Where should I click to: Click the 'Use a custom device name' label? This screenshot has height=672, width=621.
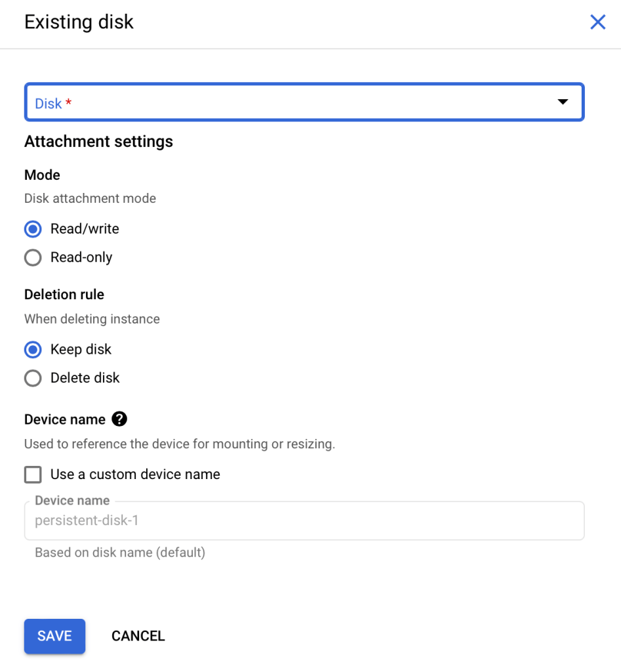click(135, 474)
